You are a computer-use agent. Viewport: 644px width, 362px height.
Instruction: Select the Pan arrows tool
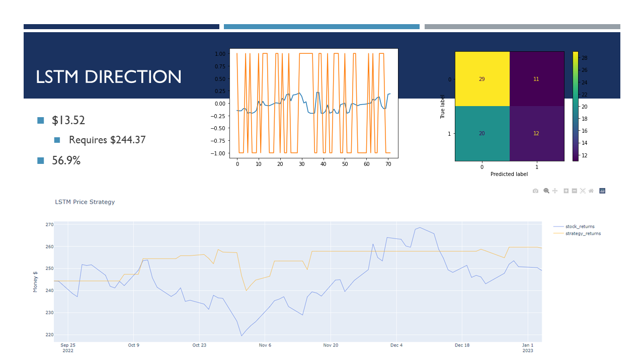point(555,191)
